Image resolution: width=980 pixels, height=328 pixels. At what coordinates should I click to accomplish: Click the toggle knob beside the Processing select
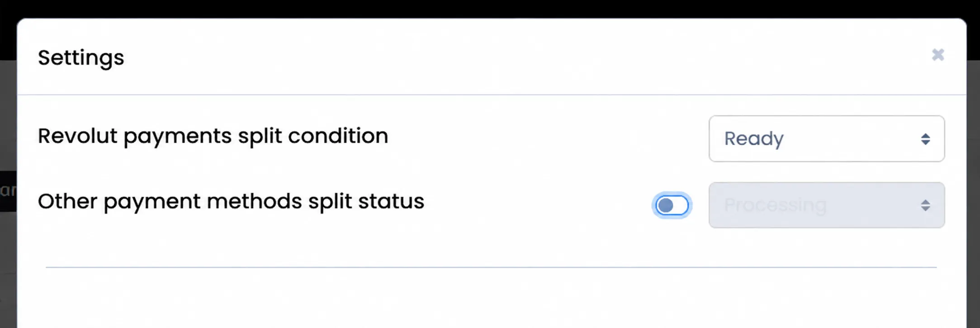click(665, 205)
